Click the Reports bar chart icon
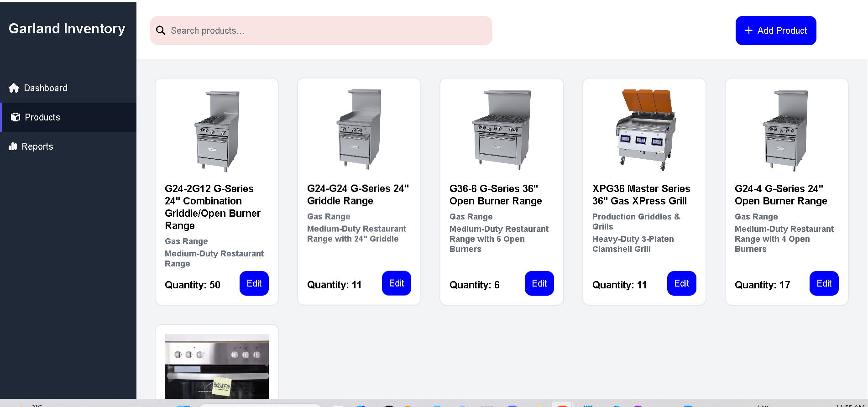868x407 pixels. [13, 146]
